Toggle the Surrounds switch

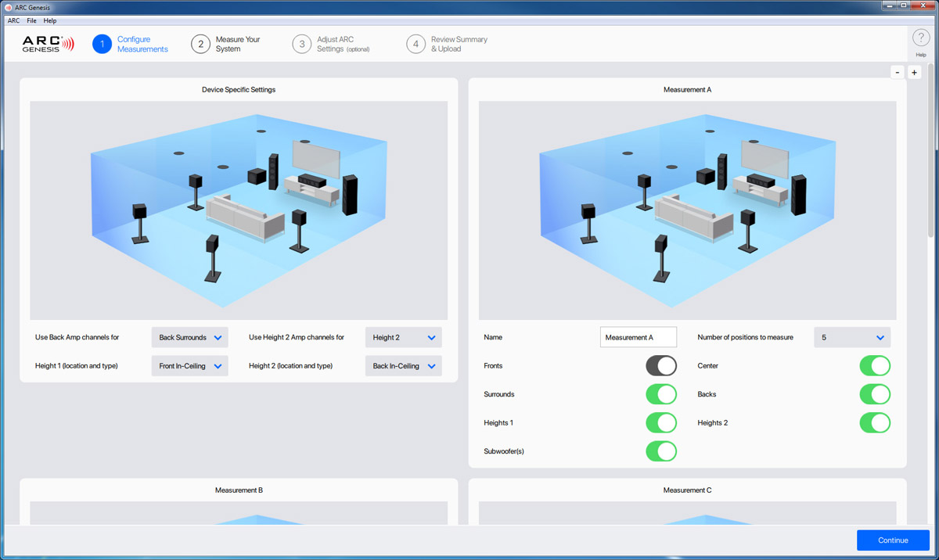coord(661,394)
